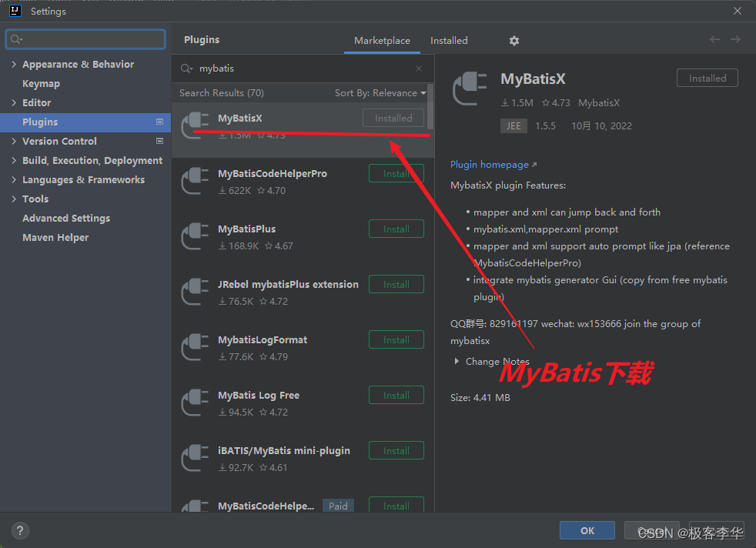This screenshot has width=756, height=548.
Task: Click the MyBatis Log Free plugin icon
Action: click(195, 403)
